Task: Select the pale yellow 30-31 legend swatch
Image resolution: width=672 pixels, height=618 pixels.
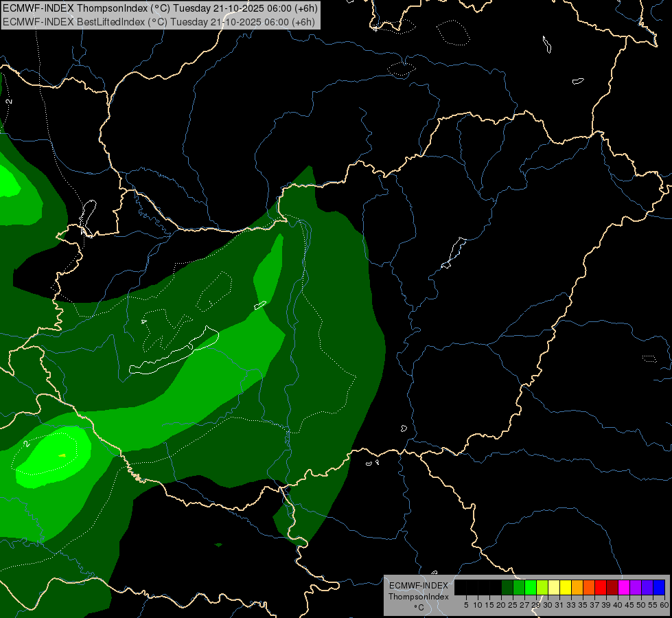Action: (x=554, y=587)
